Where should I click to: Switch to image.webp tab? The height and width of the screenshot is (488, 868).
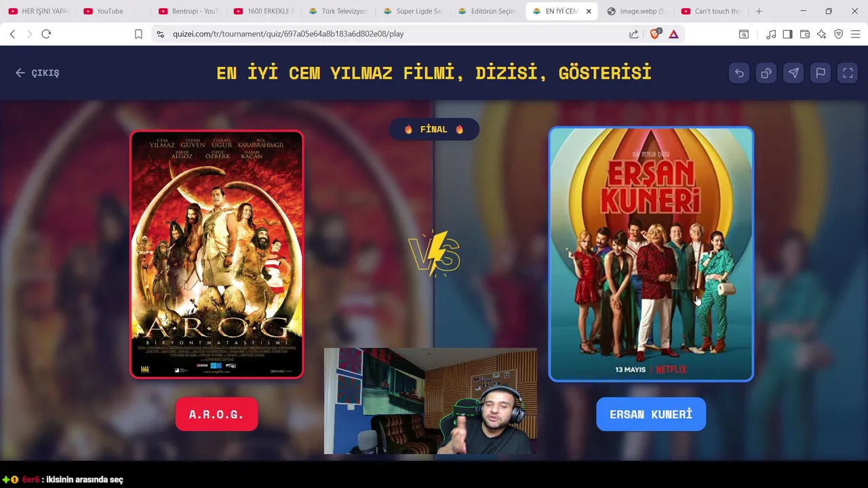[x=637, y=11]
